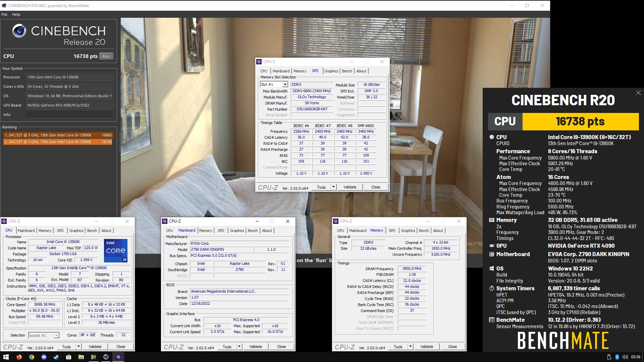The width and height of the screenshot is (644, 362).
Task: Close the CPU-Z Mainboard window with X
Action: pyautogui.click(x=287, y=221)
